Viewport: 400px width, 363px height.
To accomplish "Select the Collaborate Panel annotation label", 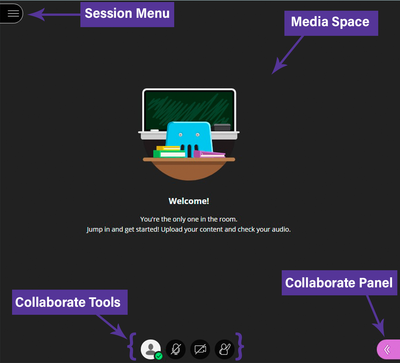I will pyautogui.click(x=339, y=283).
